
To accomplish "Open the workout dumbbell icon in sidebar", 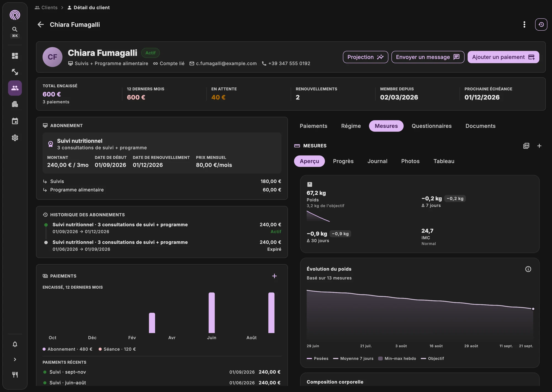I will (15, 72).
